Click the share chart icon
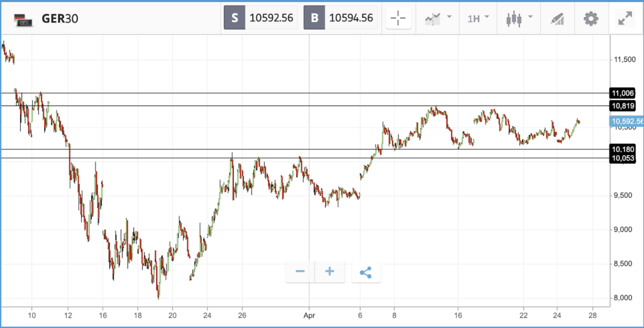Viewport: 644px width, 328px height. [365, 271]
